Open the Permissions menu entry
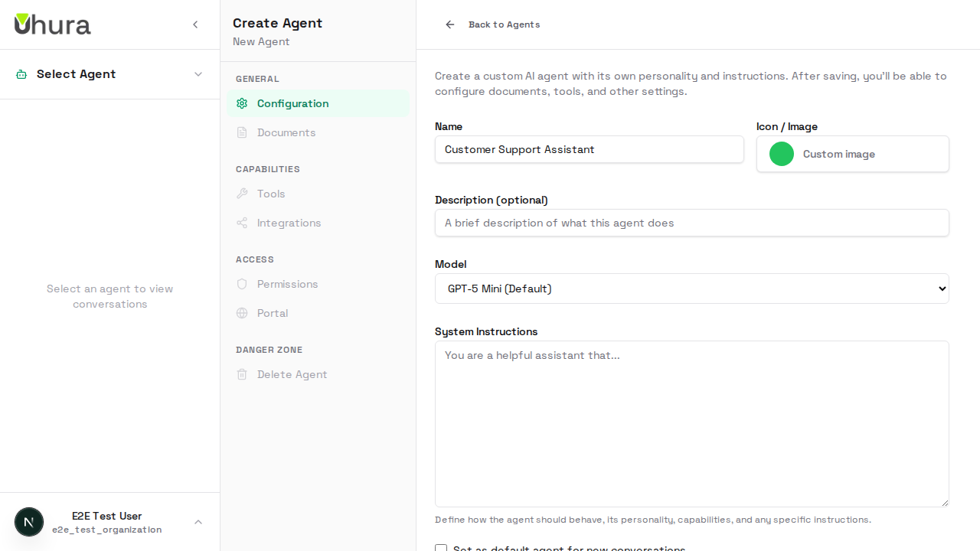This screenshot has width=980, height=551. 287,284
